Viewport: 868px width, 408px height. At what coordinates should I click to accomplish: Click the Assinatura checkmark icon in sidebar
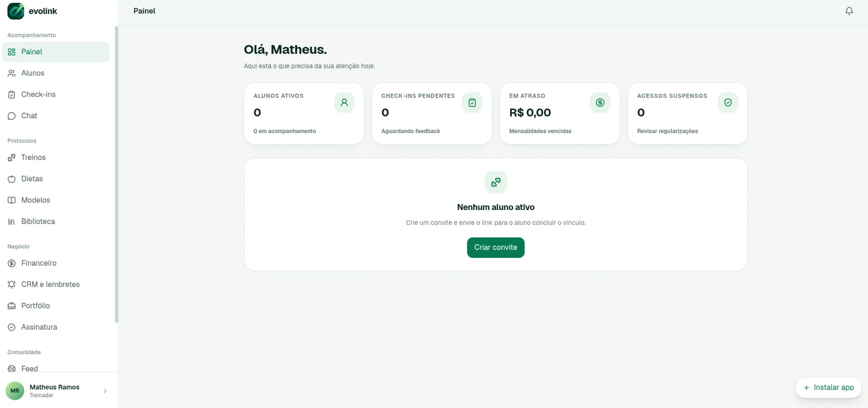pyautogui.click(x=11, y=327)
